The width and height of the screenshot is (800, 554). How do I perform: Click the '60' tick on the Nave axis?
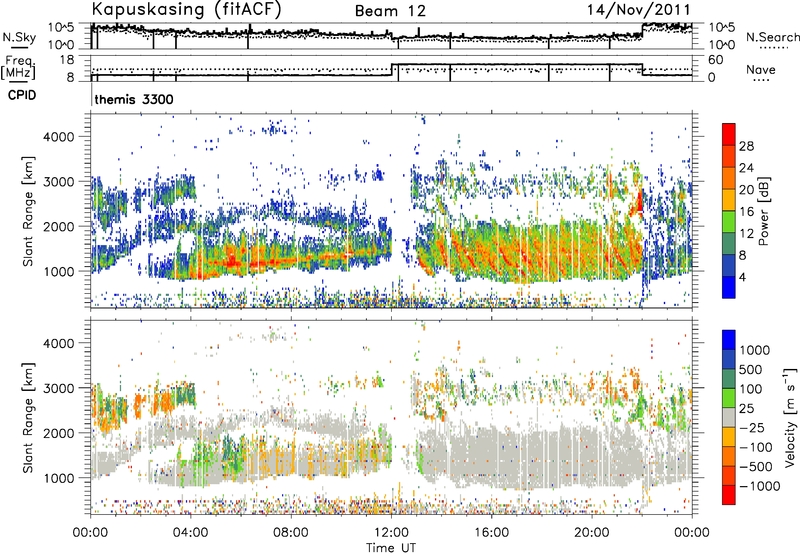coord(716,60)
